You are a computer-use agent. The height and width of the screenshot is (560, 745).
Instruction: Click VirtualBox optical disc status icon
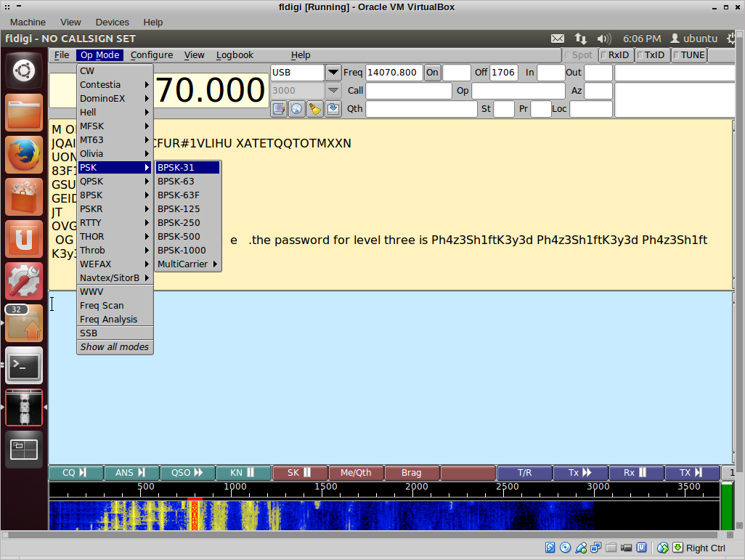566,548
